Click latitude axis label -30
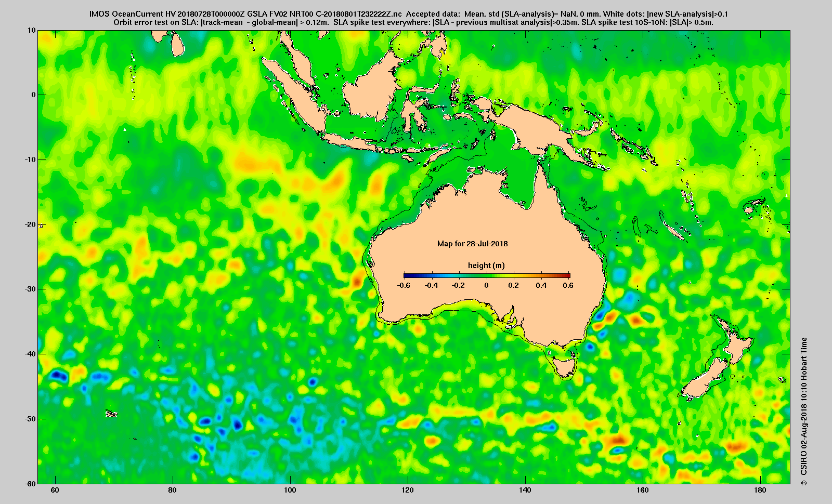832x504 pixels. [30, 289]
